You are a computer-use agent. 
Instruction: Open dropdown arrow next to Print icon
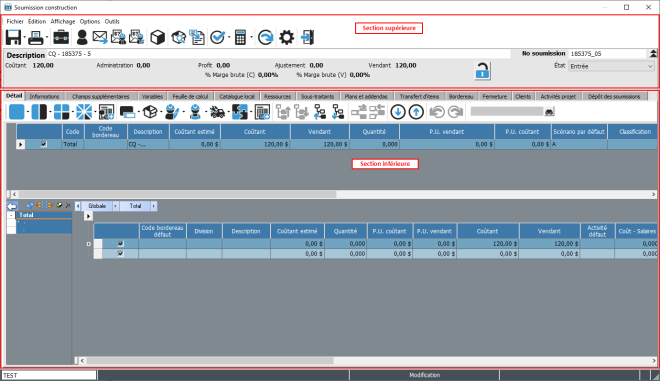click(x=47, y=37)
